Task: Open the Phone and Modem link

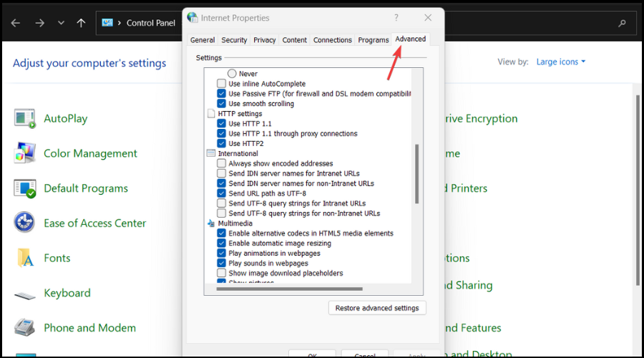Action: pyautogui.click(x=90, y=328)
